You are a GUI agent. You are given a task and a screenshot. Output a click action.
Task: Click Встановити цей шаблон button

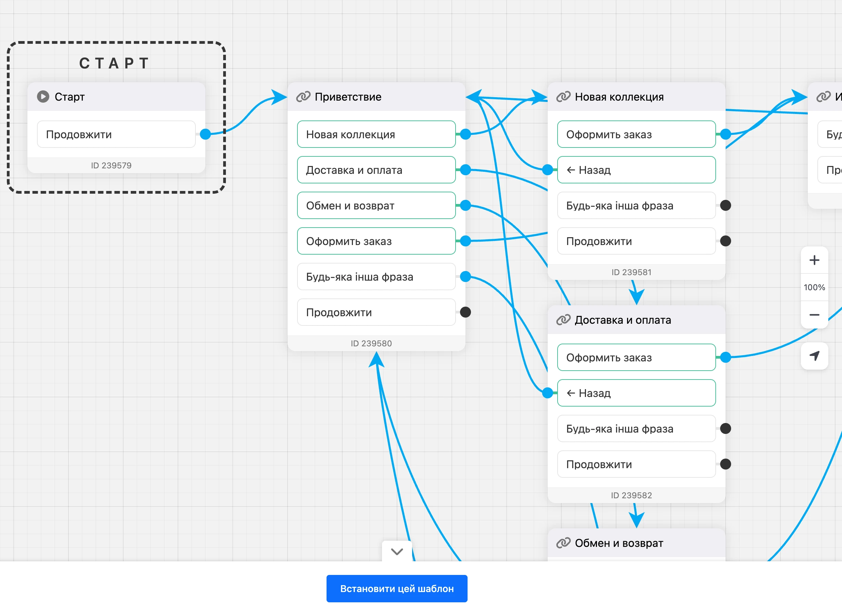pos(397,588)
